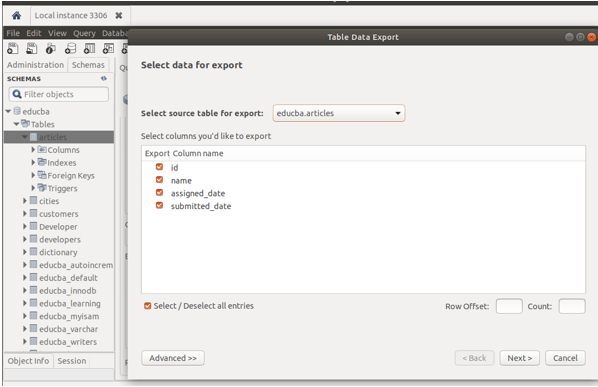Expand the Foreign Keys node
The height and width of the screenshot is (387, 598).
(x=33, y=175)
